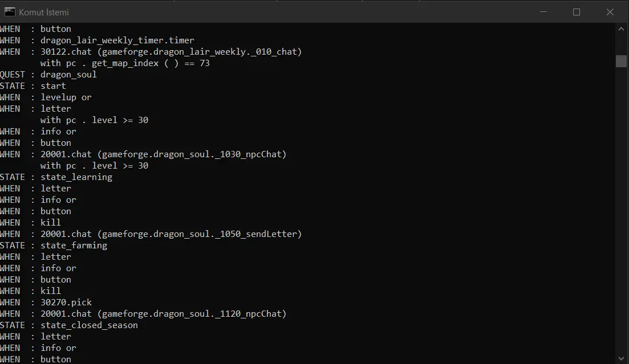The width and height of the screenshot is (629, 364).
Task: Click the vertical scrollbar thumb
Action: (x=621, y=61)
